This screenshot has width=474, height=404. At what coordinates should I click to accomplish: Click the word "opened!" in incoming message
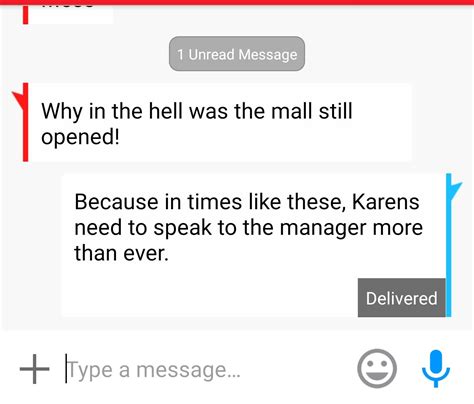(80, 137)
